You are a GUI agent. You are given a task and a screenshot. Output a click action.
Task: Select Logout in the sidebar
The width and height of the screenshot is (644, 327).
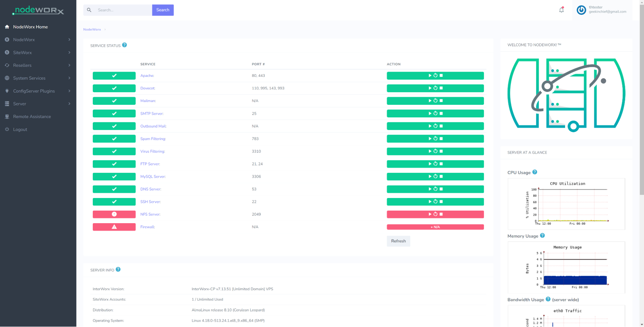coord(38,129)
